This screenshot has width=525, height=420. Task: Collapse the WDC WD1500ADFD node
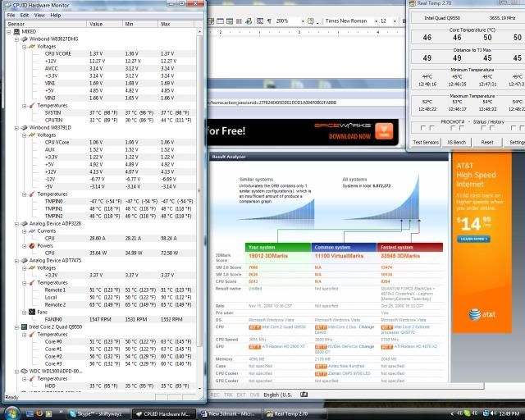point(16,372)
